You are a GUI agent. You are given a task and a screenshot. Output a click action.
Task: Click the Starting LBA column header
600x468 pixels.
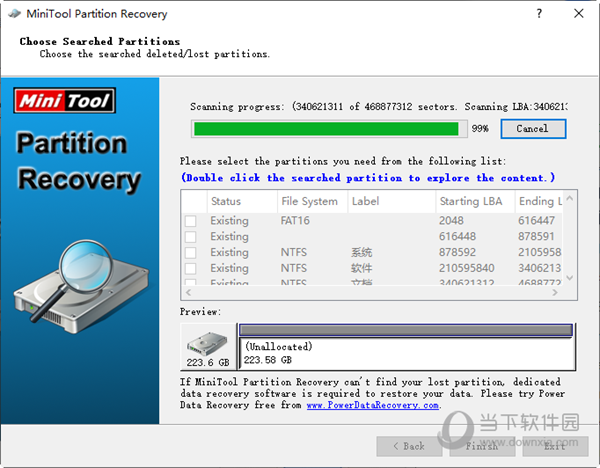pos(475,201)
